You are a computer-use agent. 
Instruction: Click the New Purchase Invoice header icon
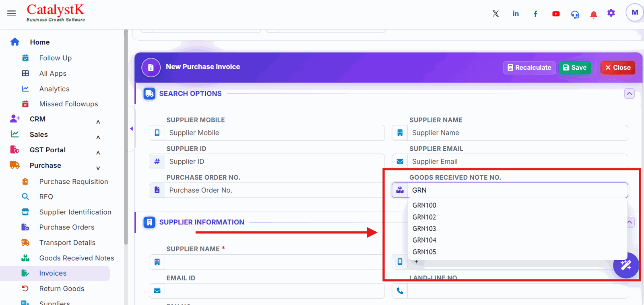(151, 67)
